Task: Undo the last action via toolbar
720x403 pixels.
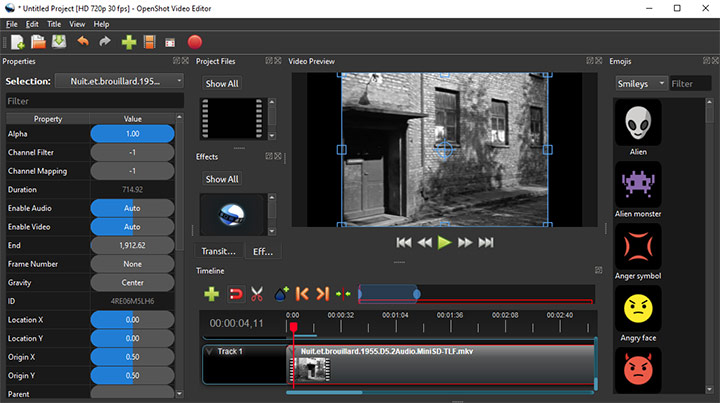Action: tap(82, 42)
